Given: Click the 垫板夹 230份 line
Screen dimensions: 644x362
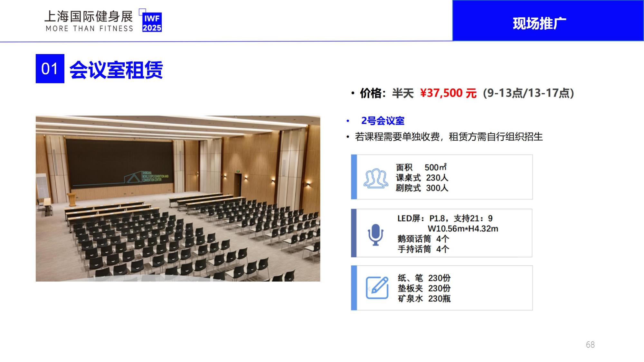Looking at the screenshot, I should 424,288.
